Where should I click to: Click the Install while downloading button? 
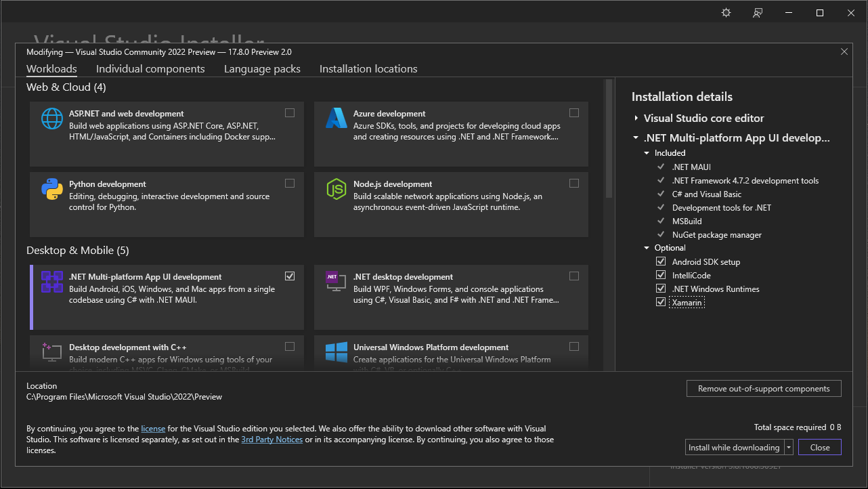[734, 447]
